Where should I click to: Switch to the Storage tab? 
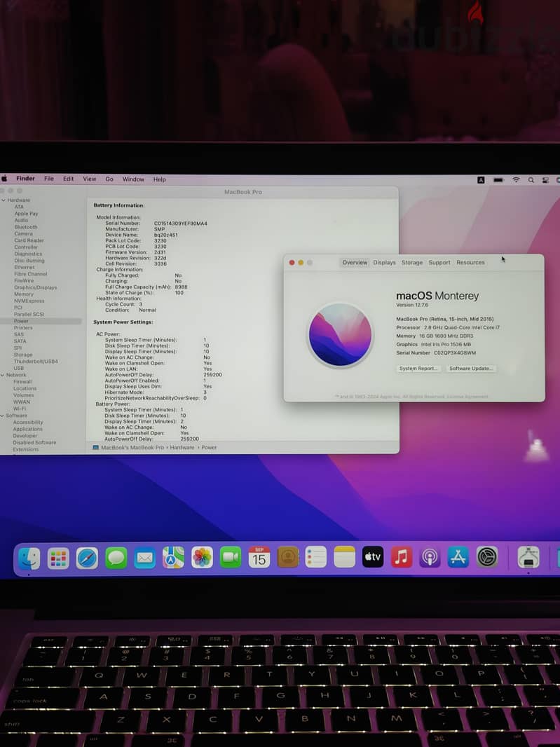click(412, 263)
